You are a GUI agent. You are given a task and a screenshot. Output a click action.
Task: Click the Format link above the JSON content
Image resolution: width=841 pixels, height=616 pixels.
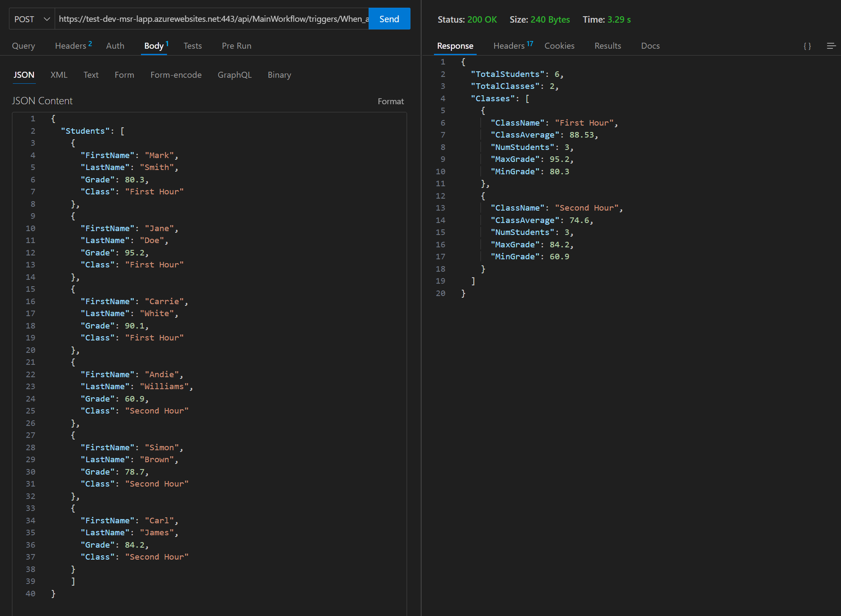pyautogui.click(x=390, y=101)
